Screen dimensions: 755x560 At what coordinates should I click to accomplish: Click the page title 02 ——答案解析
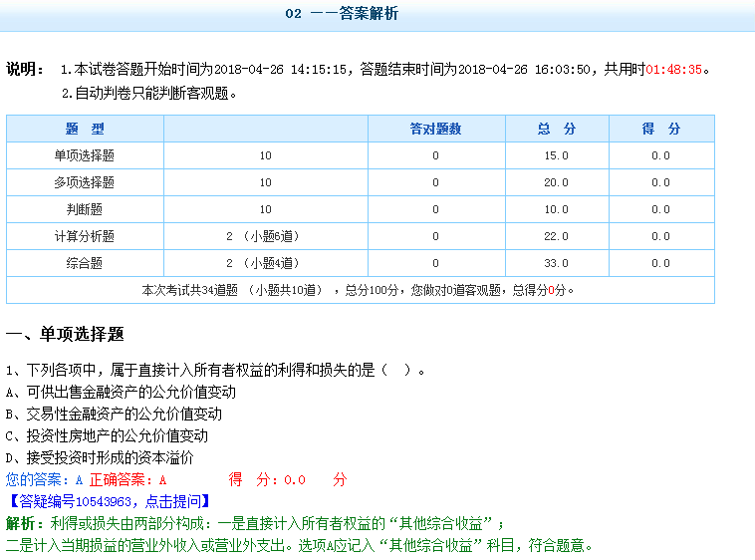pos(342,14)
